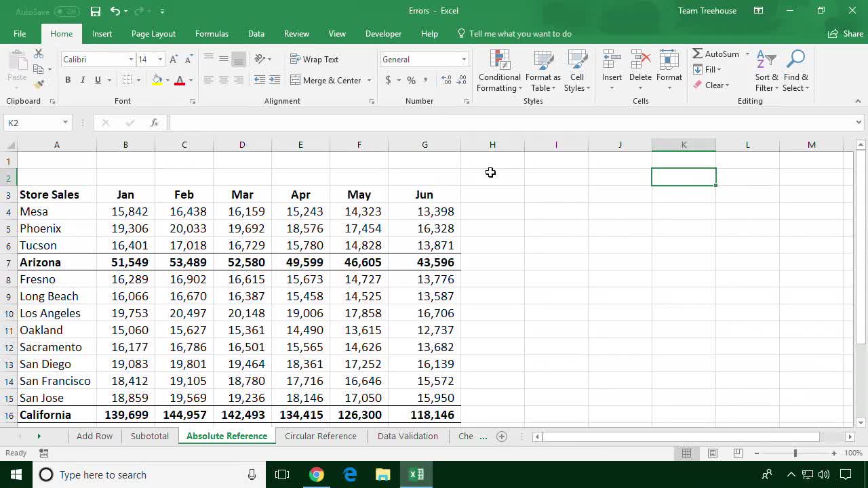Toggle Wrap Text

pos(314,60)
